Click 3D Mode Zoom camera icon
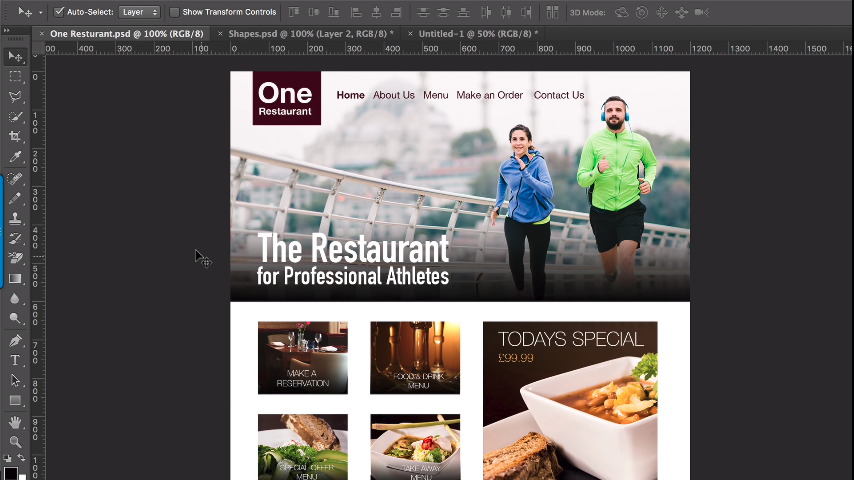Screen dimensions: 854x480 (x=702, y=12)
